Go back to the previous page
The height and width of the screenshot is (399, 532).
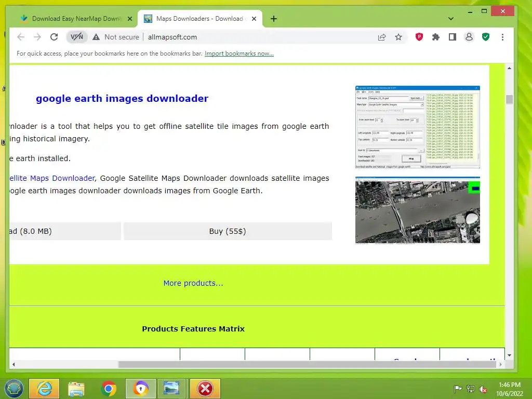21,37
